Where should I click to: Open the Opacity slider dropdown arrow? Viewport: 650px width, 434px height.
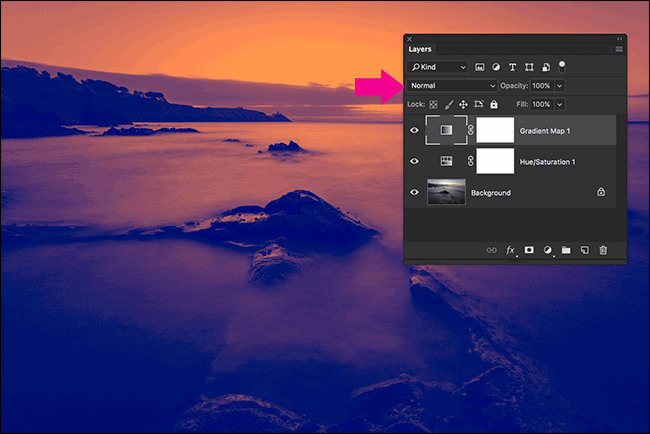pyautogui.click(x=560, y=86)
